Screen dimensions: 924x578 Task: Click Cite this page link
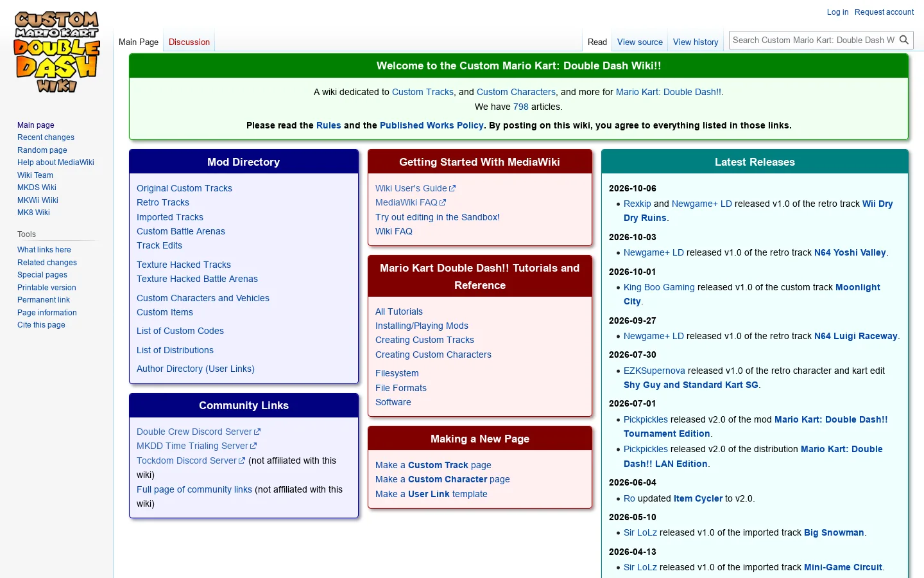coord(41,325)
